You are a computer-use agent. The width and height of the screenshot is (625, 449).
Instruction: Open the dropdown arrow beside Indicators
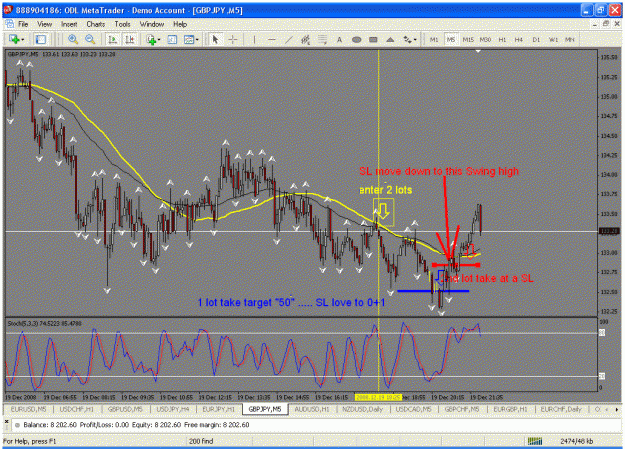159,39
